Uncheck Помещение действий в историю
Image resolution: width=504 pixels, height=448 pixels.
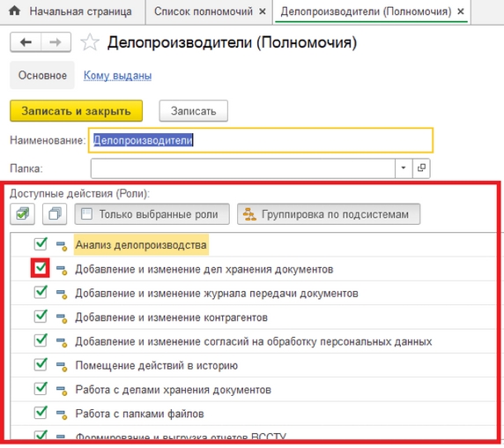(41, 364)
